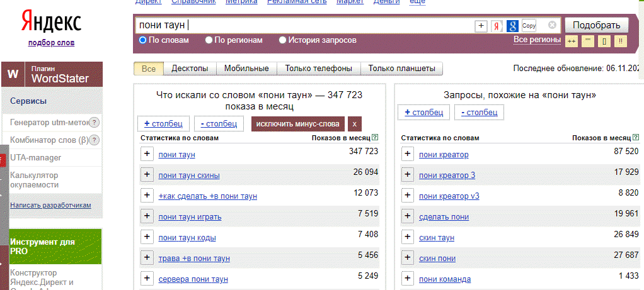Open 'Метрика' in the top navigation
Viewport: 644px width, 290px height.
click(241, 2)
